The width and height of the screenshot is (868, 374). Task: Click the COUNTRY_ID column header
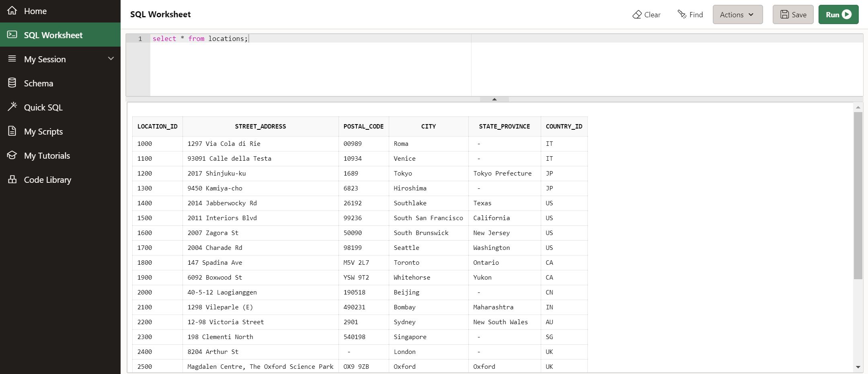[x=564, y=127]
